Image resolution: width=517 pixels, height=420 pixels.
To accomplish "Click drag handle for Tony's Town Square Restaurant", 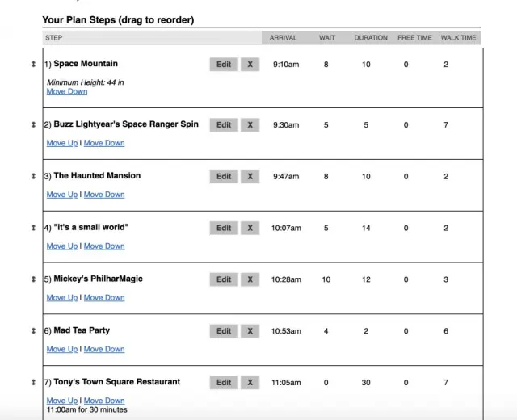I will click(x=33, y=382).
